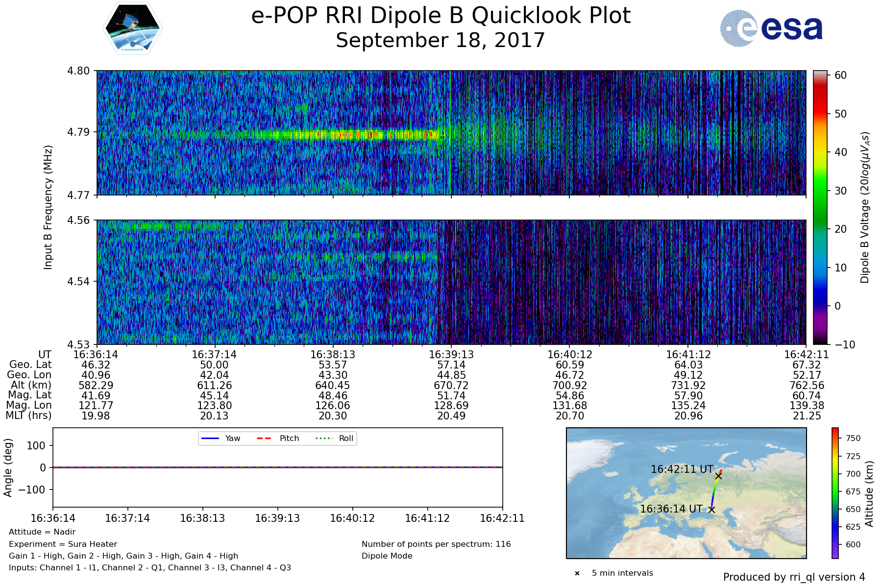882x588 pixels.
Task: Select the 16:36:14 UT cross marker on map
Action: click(711, 510)
